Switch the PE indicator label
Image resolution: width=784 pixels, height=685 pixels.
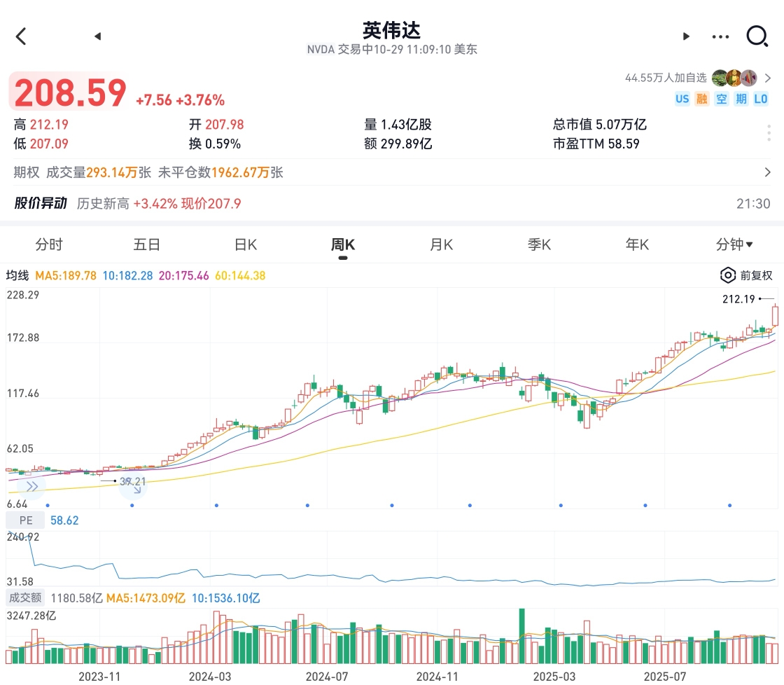tap(25, 520)
